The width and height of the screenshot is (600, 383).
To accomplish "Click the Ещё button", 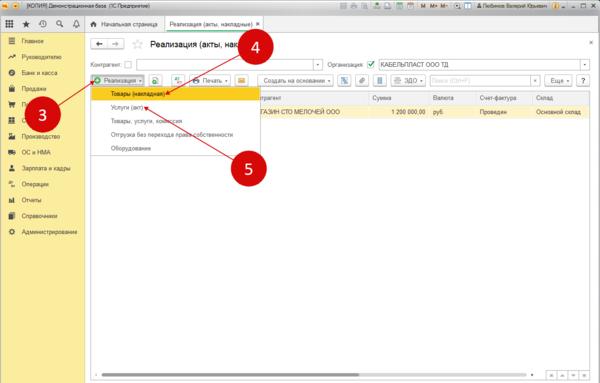I will click(558, 81).
